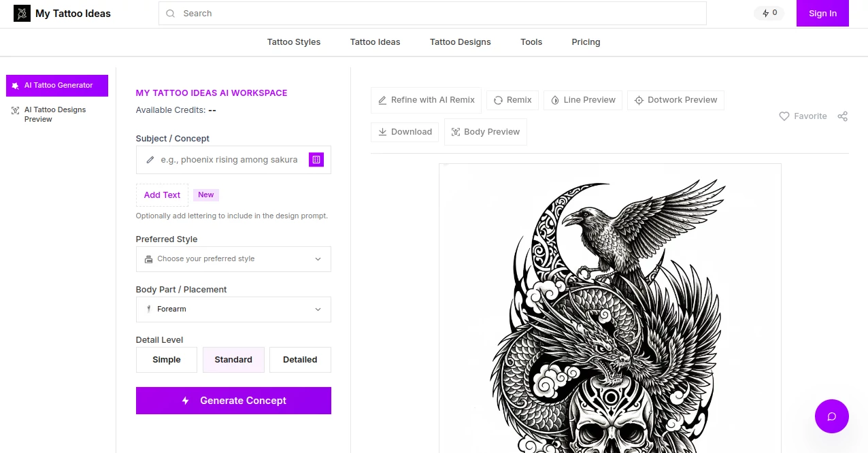Click the lightning credits indicator in the header

pos(768,12)
